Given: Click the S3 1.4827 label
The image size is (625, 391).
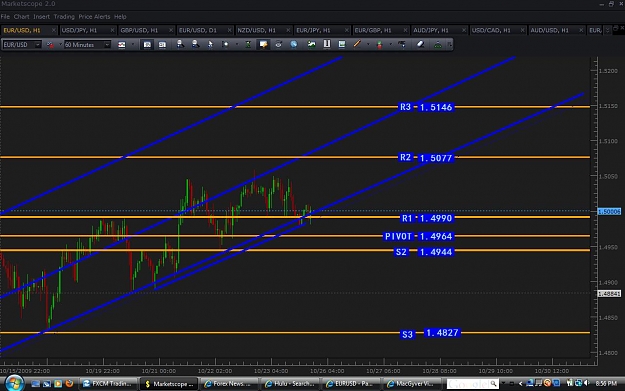Looking at the screenshot, I should point(430,333).
